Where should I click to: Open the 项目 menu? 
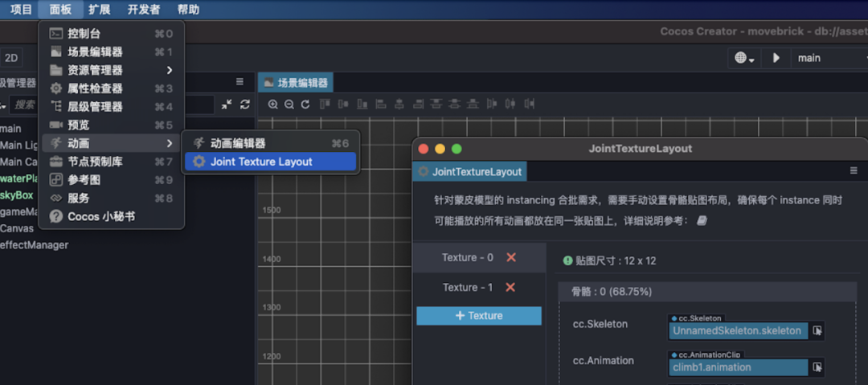[x=22, y=10]
